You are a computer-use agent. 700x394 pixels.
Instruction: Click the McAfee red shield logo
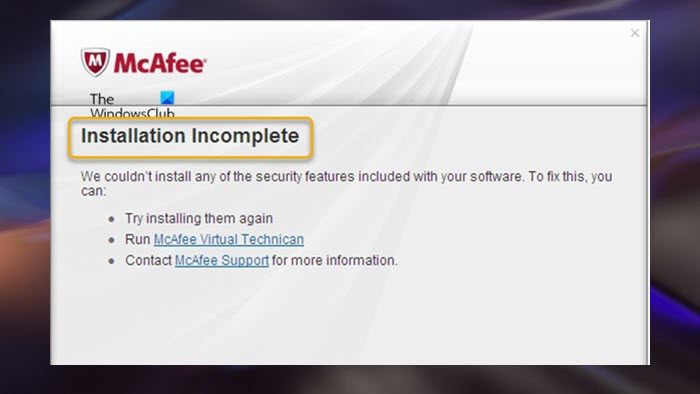(95, 62)
